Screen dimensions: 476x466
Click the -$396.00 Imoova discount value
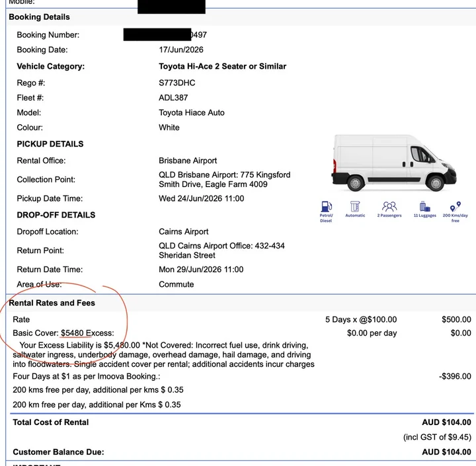(x=455, y=377)
